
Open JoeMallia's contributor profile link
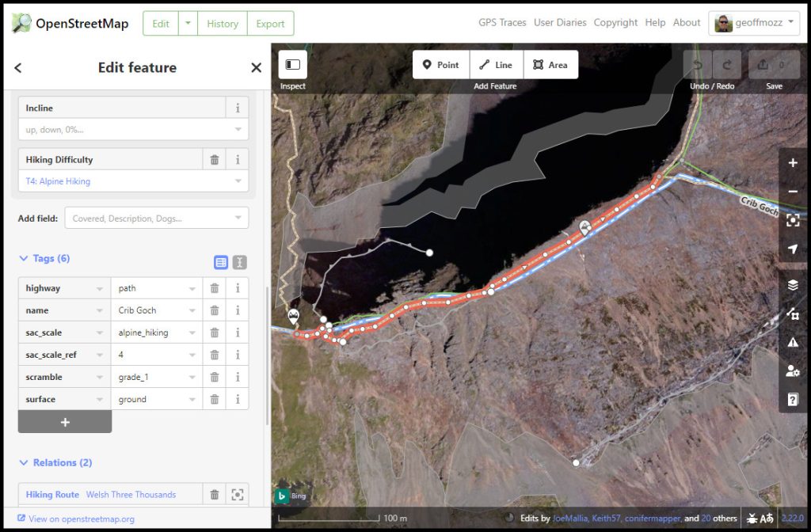[x=570, y=518]
